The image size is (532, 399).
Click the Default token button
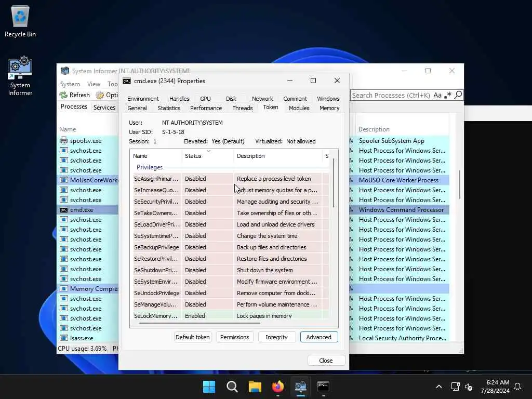(x=193, y=337)
